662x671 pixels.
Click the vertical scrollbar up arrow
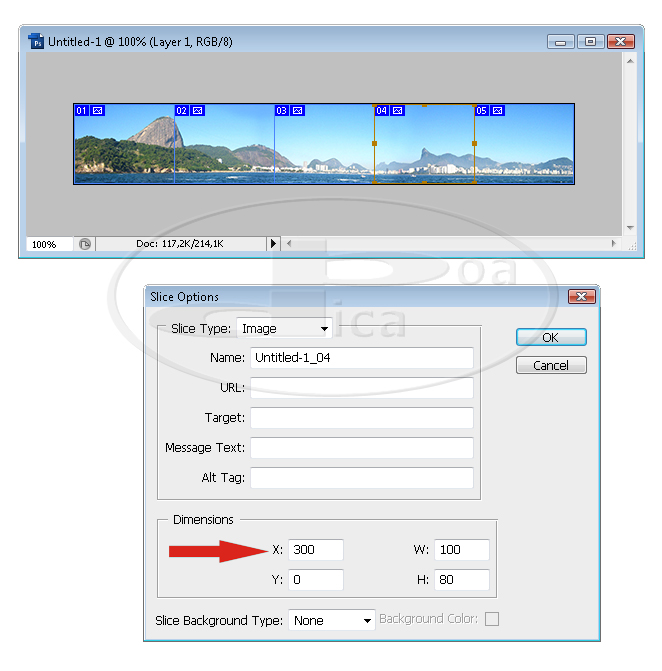(630, 61)
